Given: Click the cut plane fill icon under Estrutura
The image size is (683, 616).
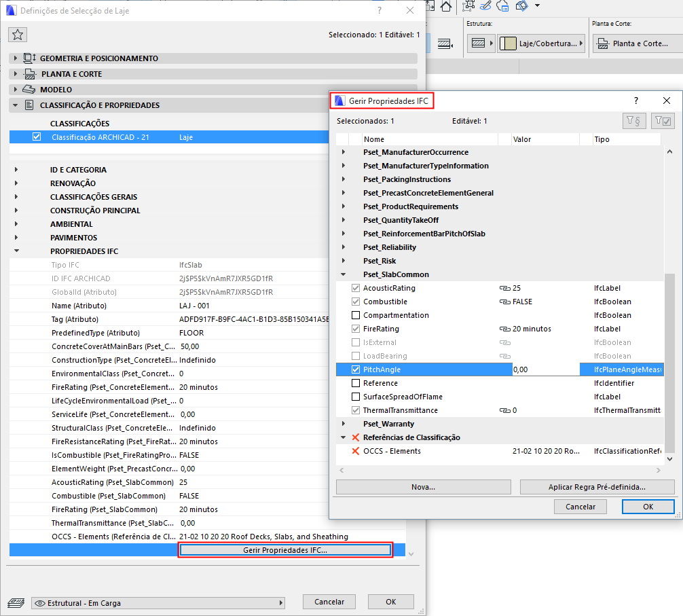Looking at the screenshot, I should pos(477,43).
